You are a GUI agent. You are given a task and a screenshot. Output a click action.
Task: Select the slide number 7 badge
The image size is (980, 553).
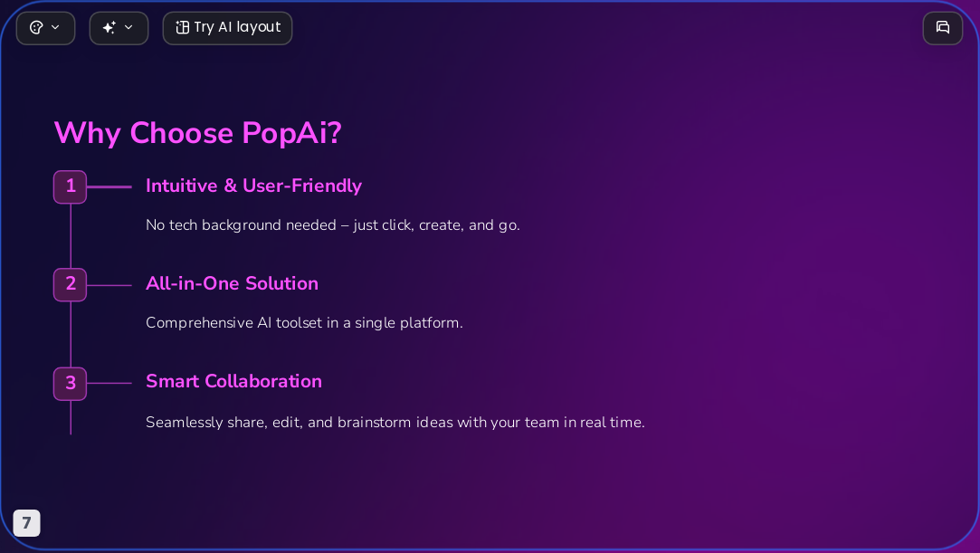(x=27, y=523)
